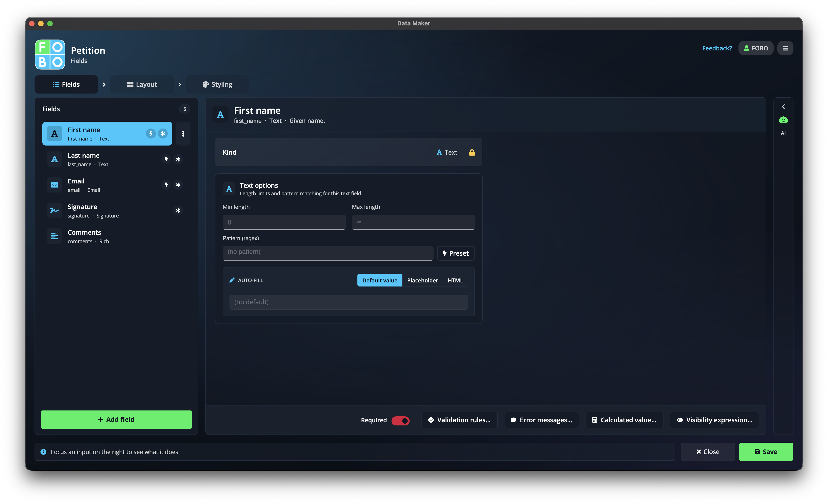This screenshot has height=504, width=828.
Task: Open the Feedback link
Action: pos(717,48)
